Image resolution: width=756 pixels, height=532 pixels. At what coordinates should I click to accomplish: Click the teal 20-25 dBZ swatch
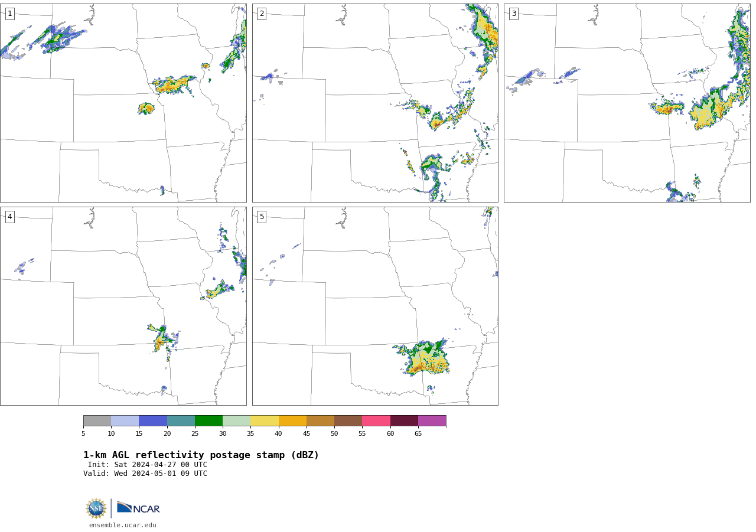[181, 421]
